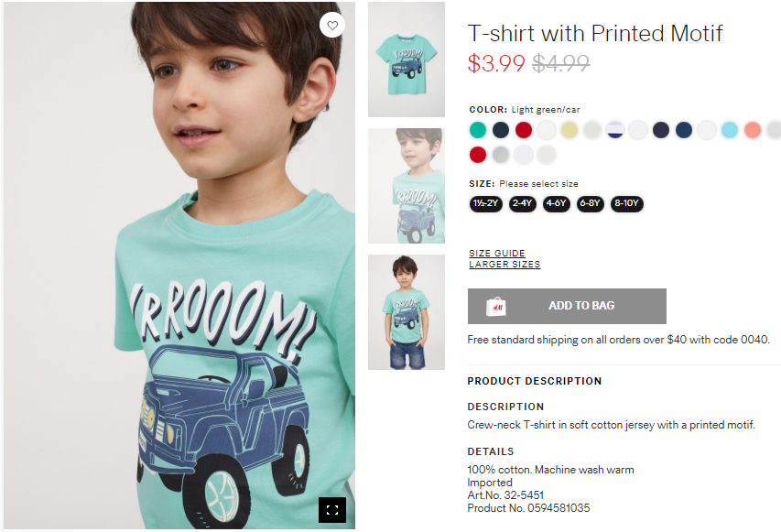This screenshot has width=781, height=532.
Task: View the full-body boy with shorts thumbnail
Action: pos(407,312)
